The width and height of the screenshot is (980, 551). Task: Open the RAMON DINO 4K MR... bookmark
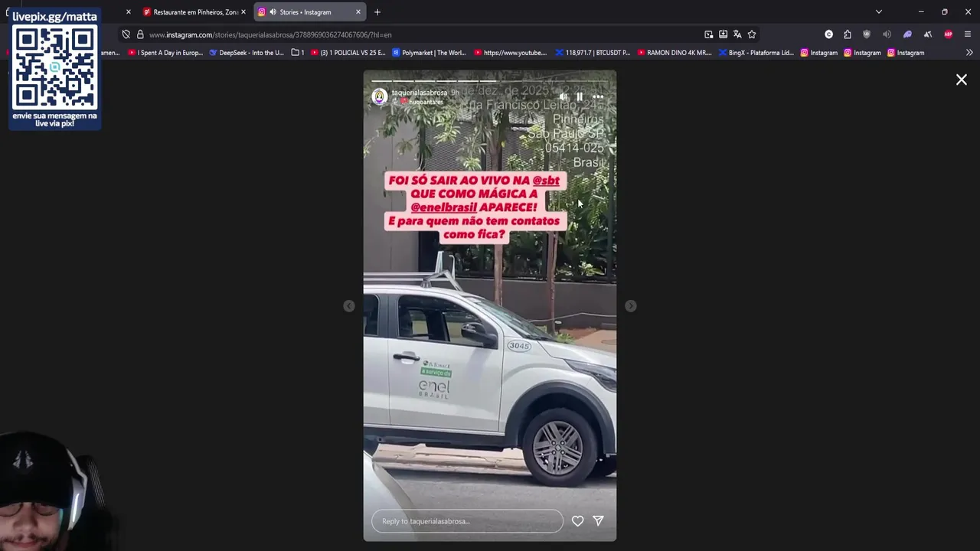pyautogui.click(x=674, y=53)
